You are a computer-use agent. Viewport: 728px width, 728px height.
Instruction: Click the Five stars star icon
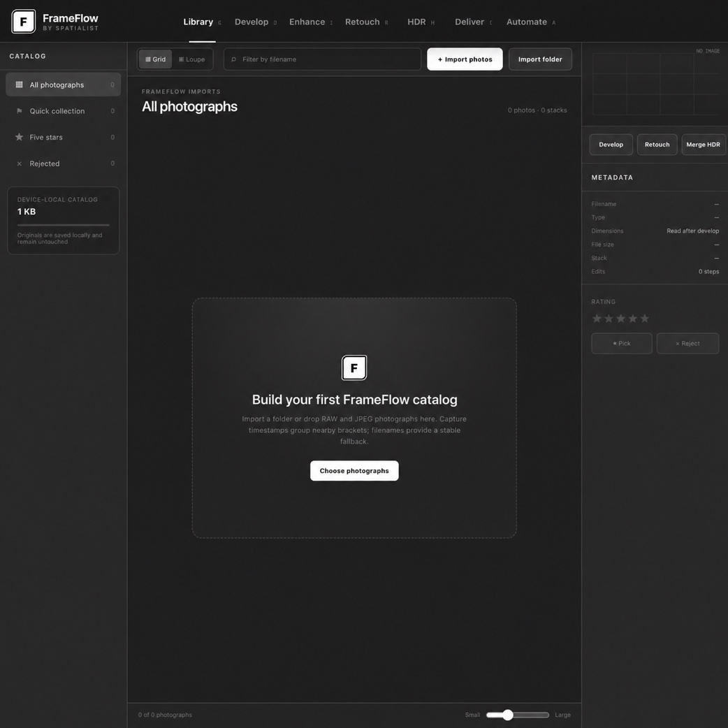(x=19, y=137)
